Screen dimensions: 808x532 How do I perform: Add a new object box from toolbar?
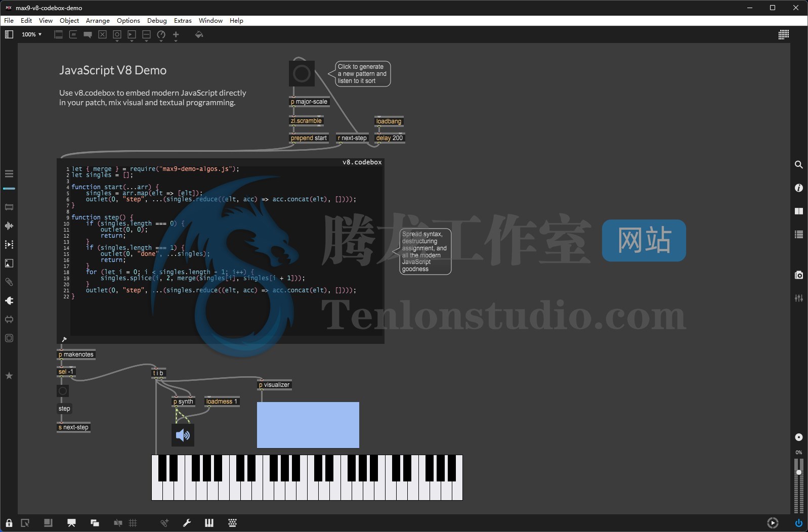coord(59,34)
